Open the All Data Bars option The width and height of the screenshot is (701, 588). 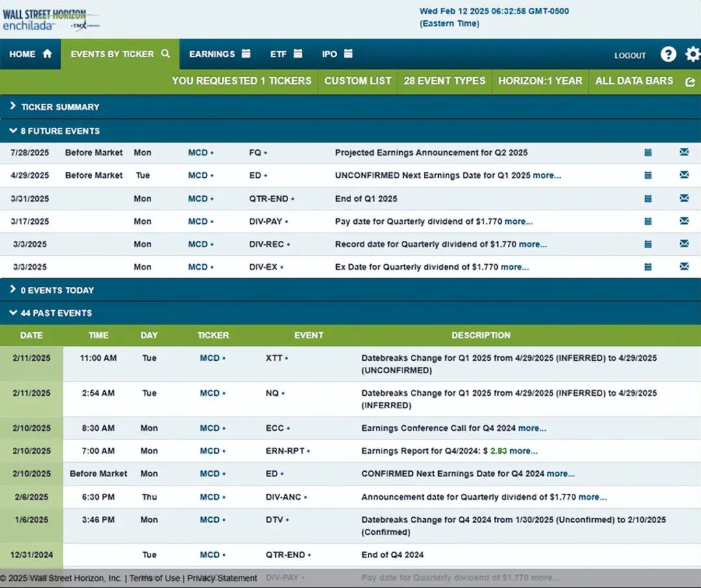(x=634, y=81)
